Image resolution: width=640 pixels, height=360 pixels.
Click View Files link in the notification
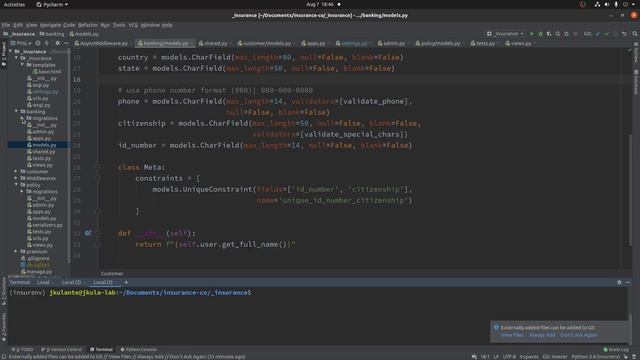click(512, 335)
